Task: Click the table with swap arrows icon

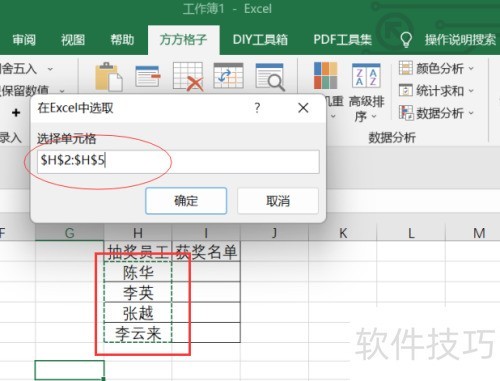Action: point(228,76)
